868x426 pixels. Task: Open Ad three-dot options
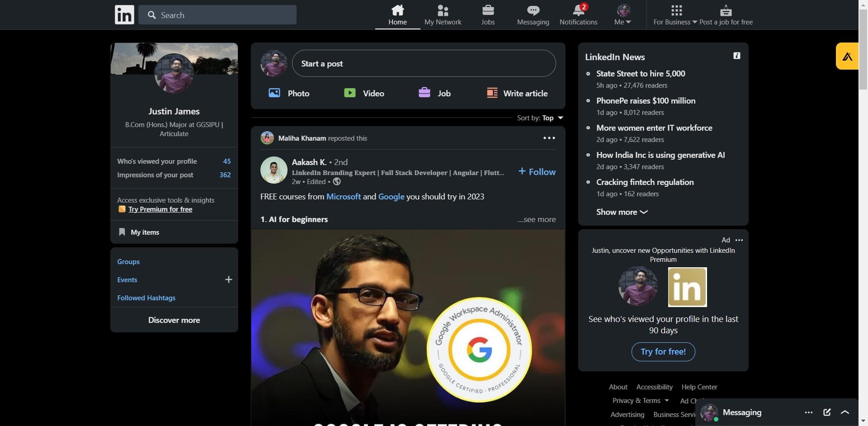tap(739, 240)
